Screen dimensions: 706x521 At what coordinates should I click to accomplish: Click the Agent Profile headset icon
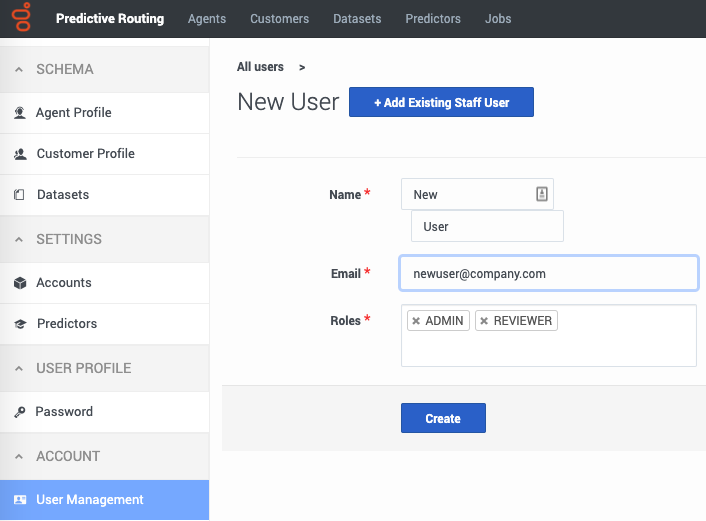click(20, 113)
